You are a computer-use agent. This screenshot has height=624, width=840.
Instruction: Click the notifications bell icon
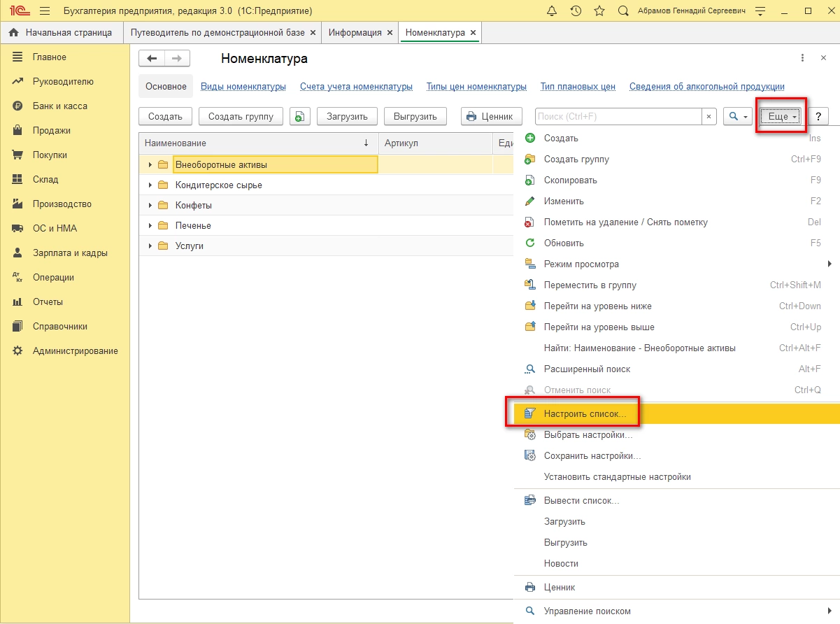[552, 11]
